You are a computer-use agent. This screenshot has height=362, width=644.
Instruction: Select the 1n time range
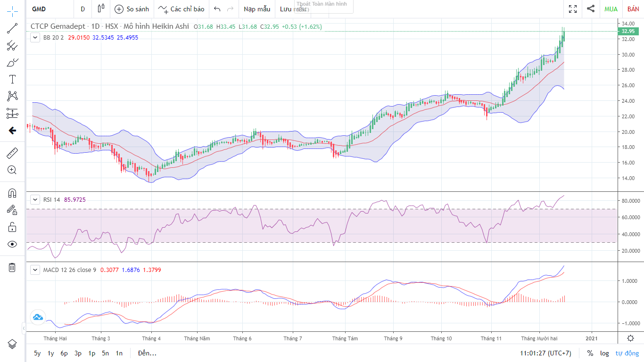[x=119, y=353]
